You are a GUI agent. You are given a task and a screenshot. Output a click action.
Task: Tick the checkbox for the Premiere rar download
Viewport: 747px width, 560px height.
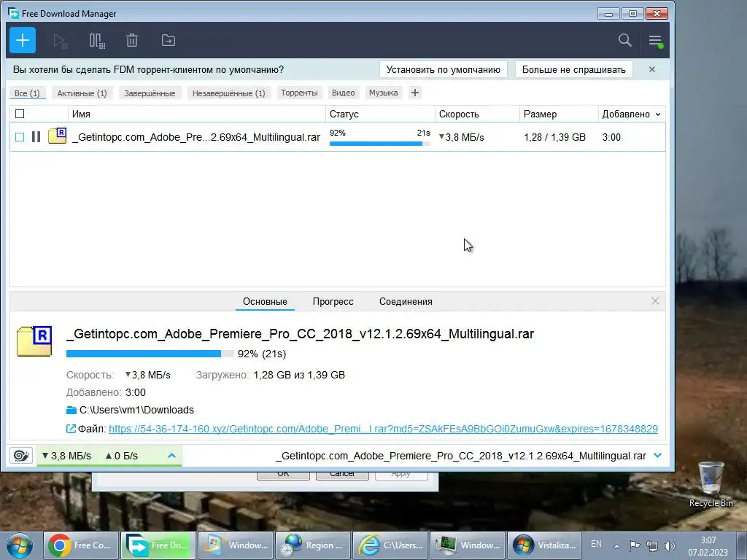pos(20,137)
